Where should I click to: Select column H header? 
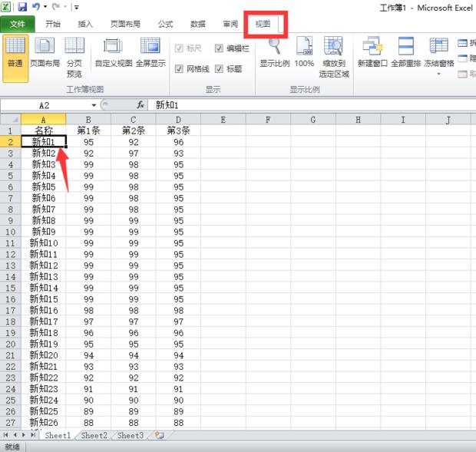(358, 120)
